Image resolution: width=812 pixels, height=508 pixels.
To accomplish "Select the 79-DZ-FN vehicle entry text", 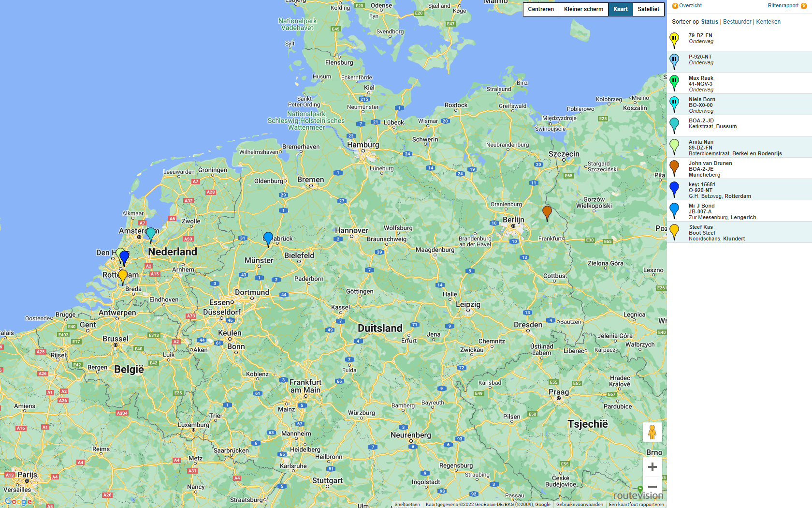I will click(700, 36).
